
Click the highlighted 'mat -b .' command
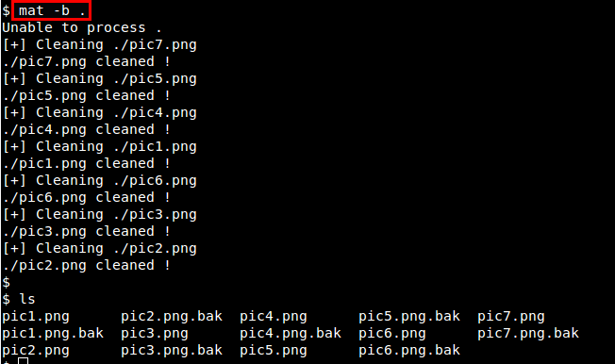[x=52, y=10]
